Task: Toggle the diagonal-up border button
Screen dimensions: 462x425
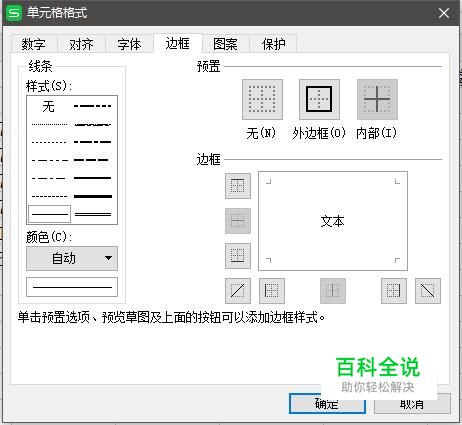Action: click(238, 291)
